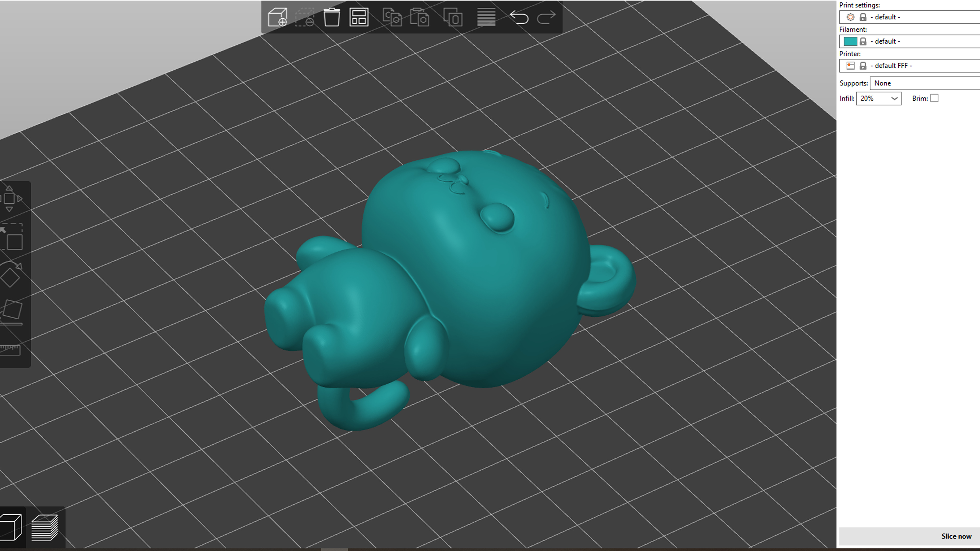The height and width of the screenshot is (551, 980).
Task: Click the print settings gear icon
Action: pos(850,17)
